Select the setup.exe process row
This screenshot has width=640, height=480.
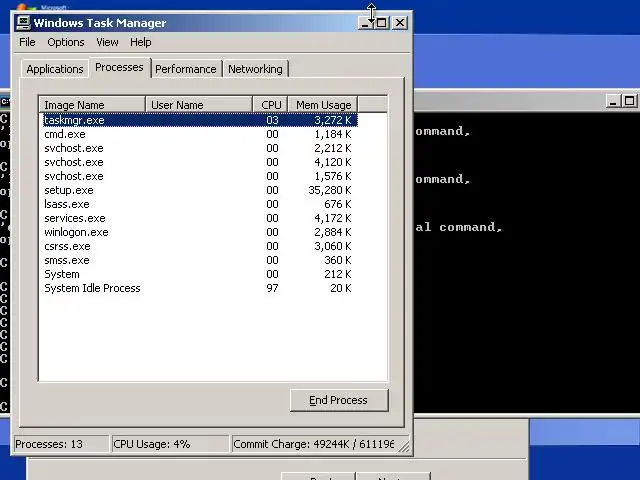[x=200, y=190]
